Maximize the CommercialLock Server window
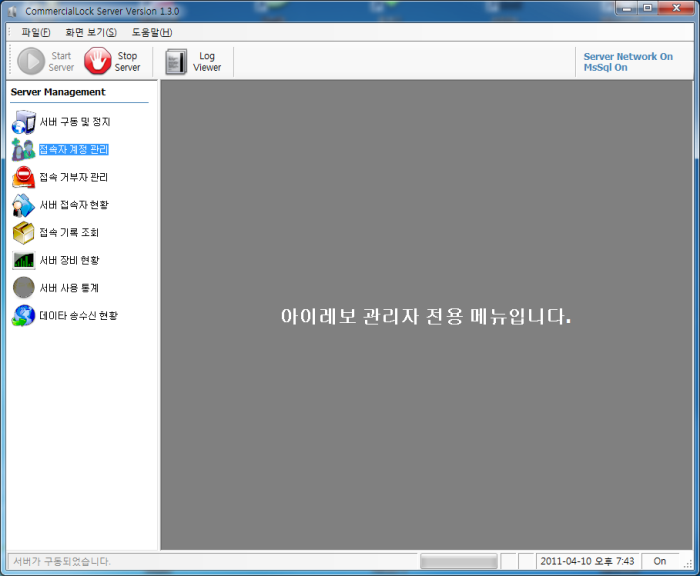700x576 pixels. point(647,8)
